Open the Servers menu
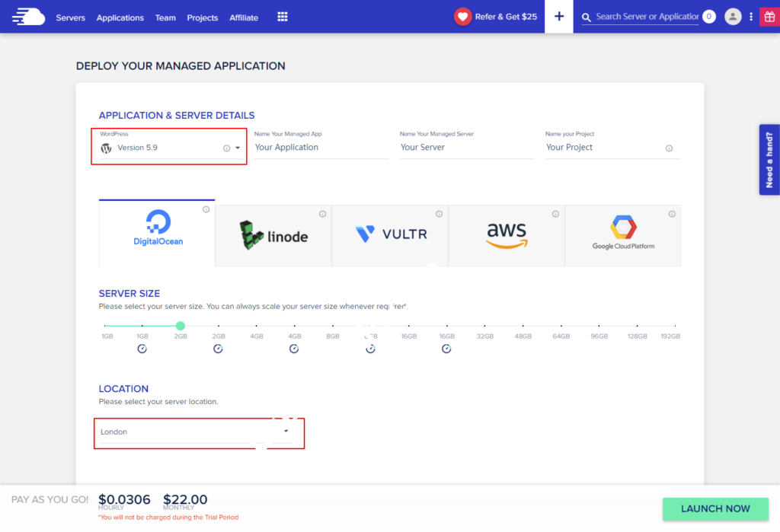 click(x=70, y=18)
